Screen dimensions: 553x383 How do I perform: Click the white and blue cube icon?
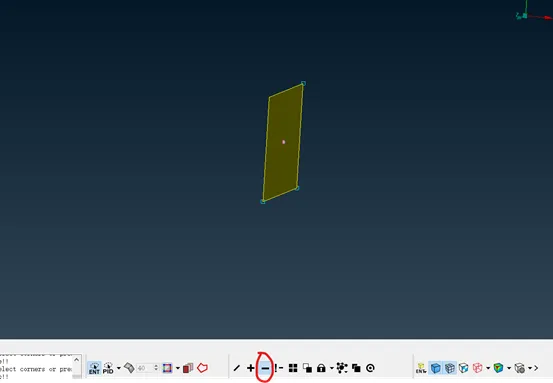[x=463, y=368]
